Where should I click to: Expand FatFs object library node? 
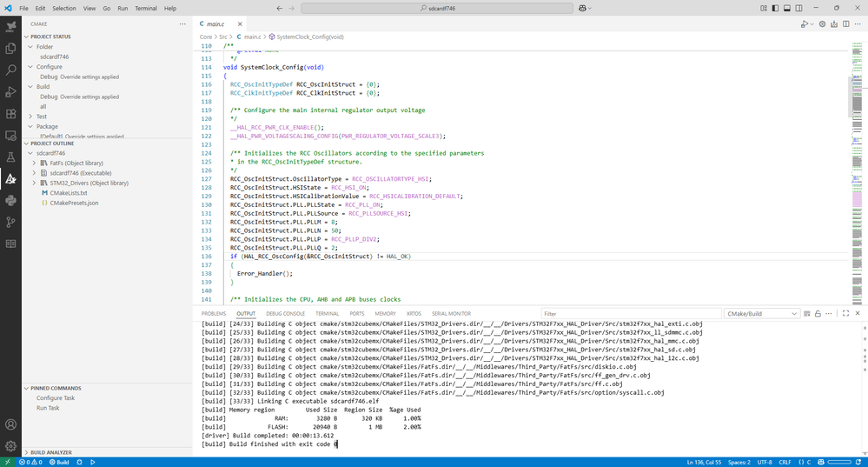(34, 163)
